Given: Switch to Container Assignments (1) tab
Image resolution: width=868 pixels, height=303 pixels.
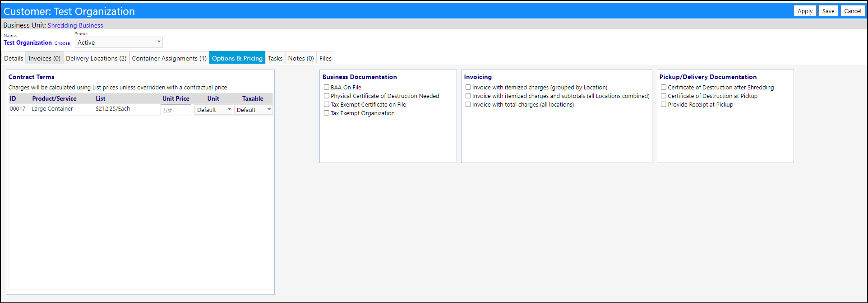Looking at the screenshot, I should coord(169,58).
